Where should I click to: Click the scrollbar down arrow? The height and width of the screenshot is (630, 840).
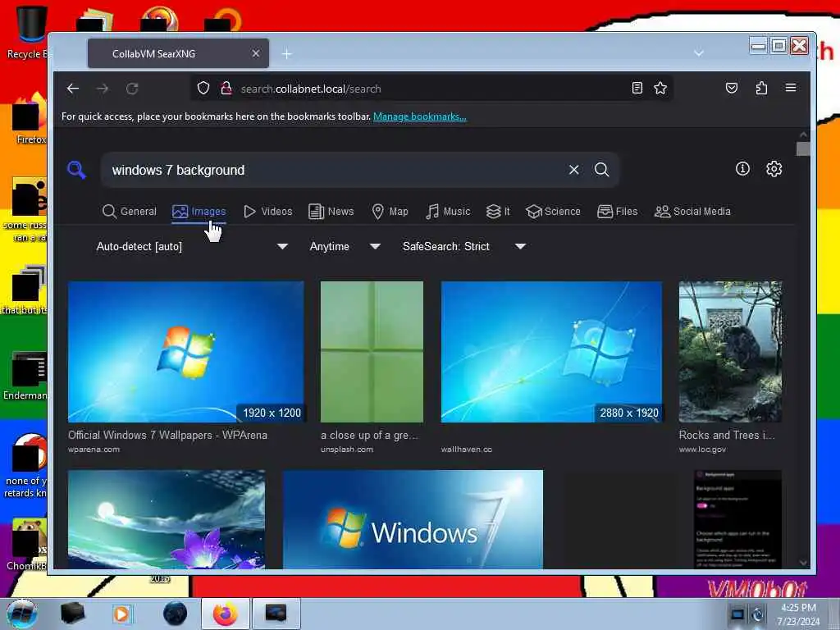[x=802, y=563]
